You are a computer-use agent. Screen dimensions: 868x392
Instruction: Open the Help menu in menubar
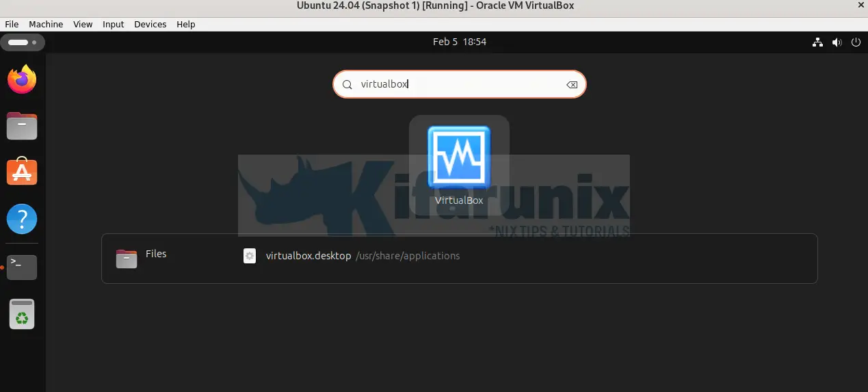click(x=185, y=24)
